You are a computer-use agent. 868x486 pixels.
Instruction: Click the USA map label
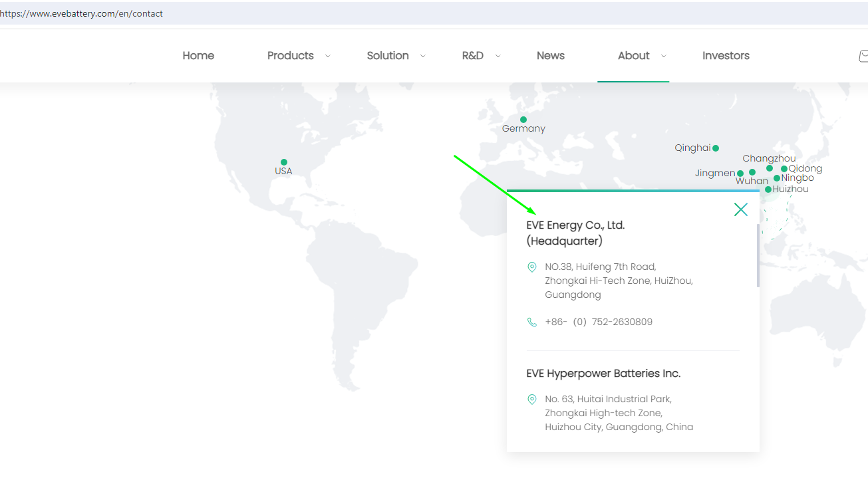tap(283, 172)
